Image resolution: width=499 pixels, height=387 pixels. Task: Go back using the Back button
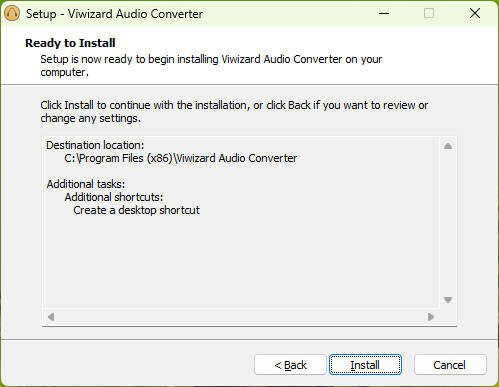(290, 365)
